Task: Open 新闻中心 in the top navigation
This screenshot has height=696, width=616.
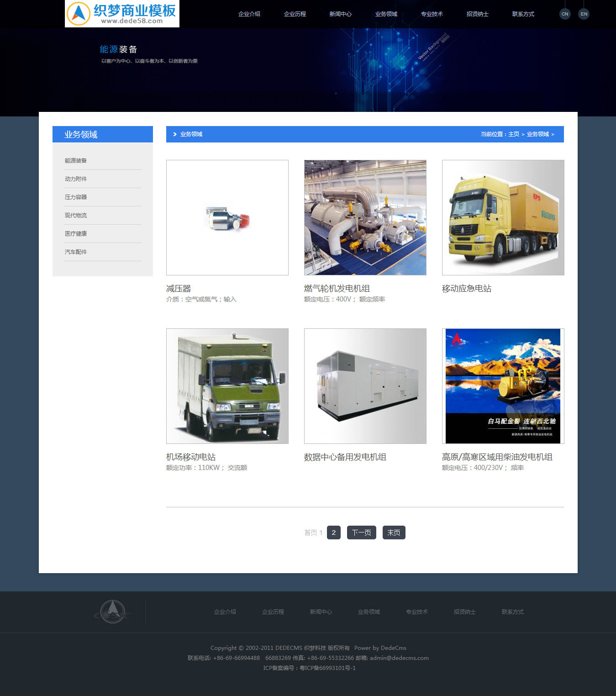Action: click(x=341, y=14)
